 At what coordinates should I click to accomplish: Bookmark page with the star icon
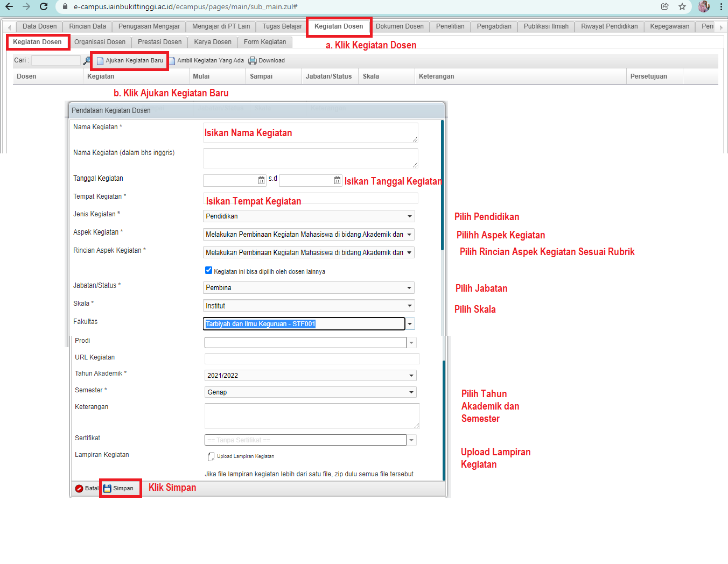pyautogui.click(x=682, y=6)
